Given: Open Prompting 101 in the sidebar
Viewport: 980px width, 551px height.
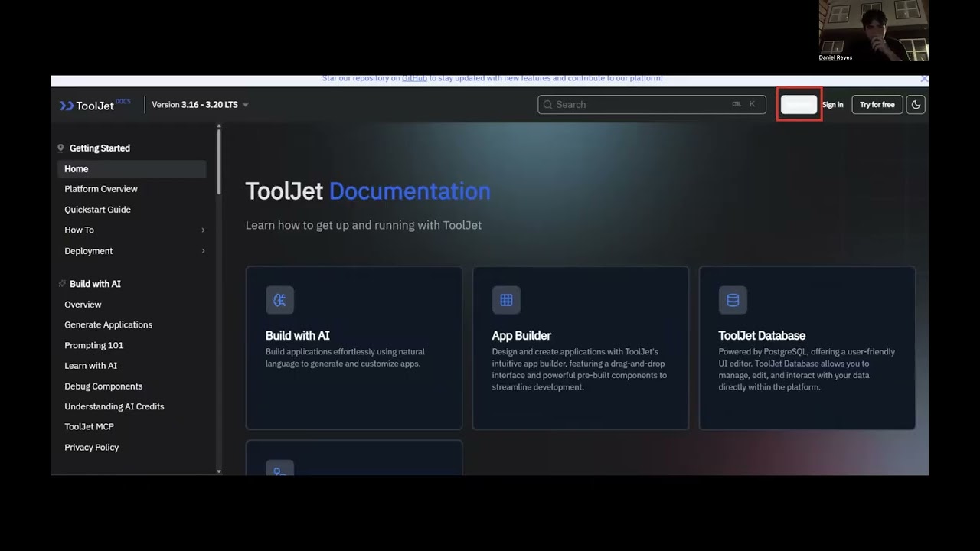Looking at the screenshot, I should [x=93, y=345].
